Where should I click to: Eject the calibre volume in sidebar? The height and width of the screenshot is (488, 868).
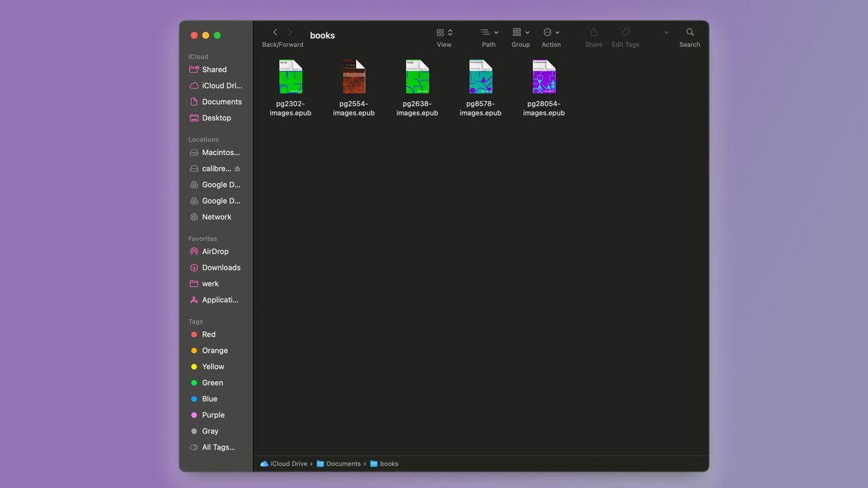pos(238,169)
